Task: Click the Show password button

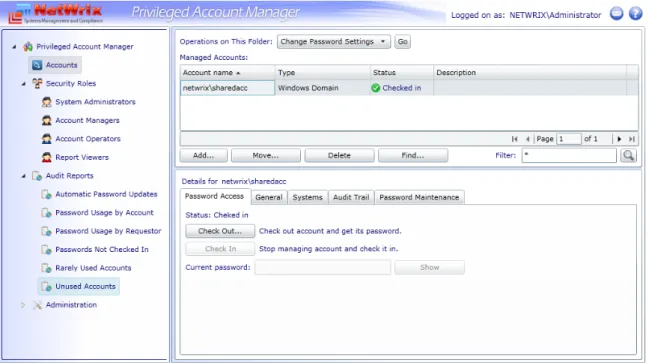Action: click(429, 267)
